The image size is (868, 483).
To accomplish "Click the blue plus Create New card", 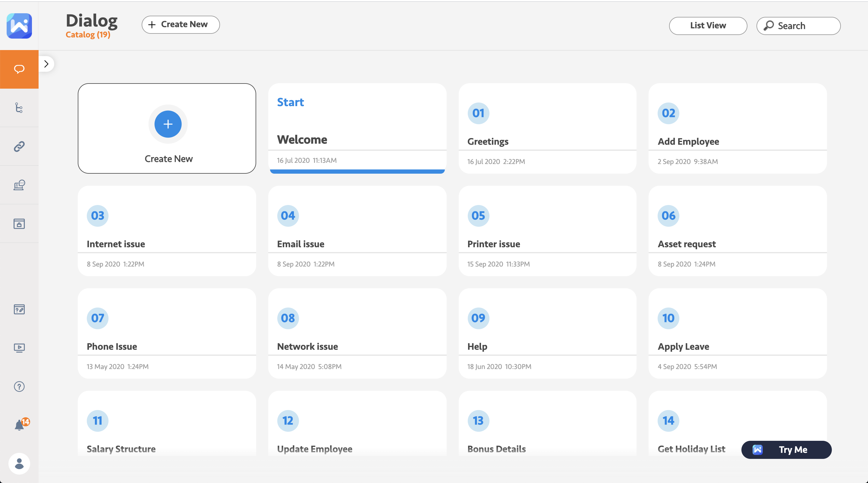I will [168, 124].
